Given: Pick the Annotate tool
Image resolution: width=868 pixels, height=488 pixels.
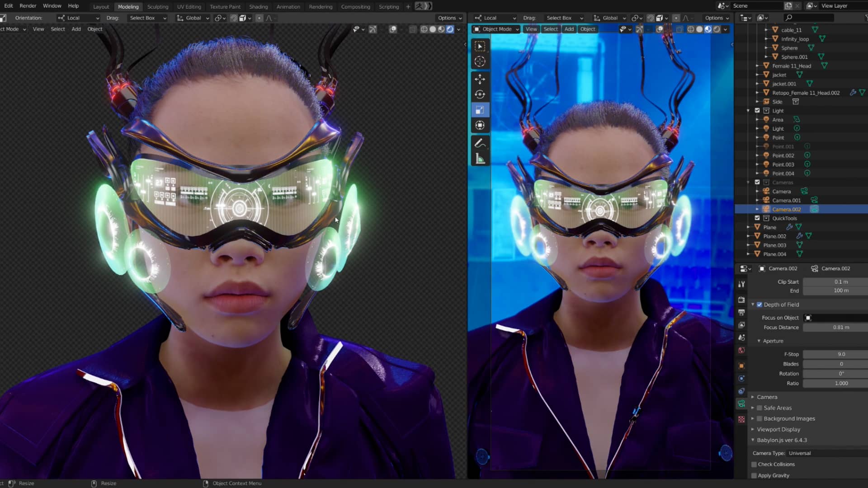Looking at the screenshot, I should (x=480, y=143).
